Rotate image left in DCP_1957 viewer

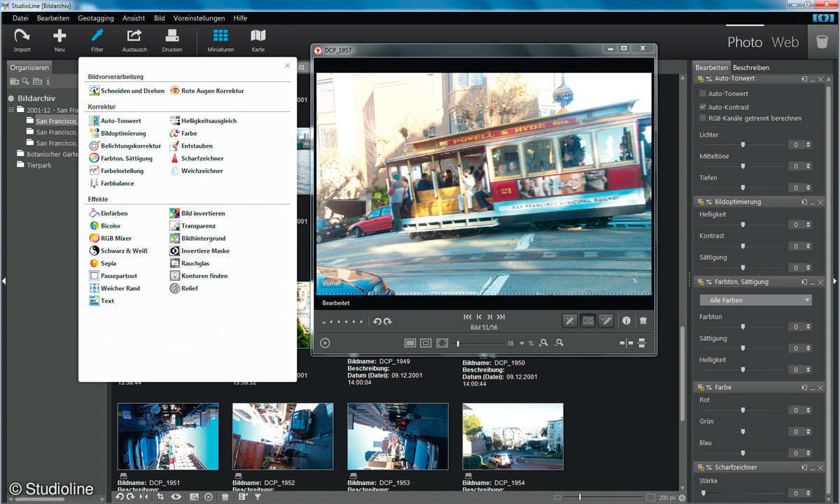(377, 321)
